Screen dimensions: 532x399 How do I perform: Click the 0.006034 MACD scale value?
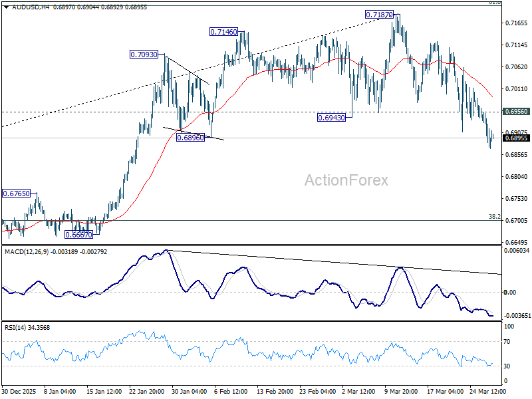tap(517, 251)
